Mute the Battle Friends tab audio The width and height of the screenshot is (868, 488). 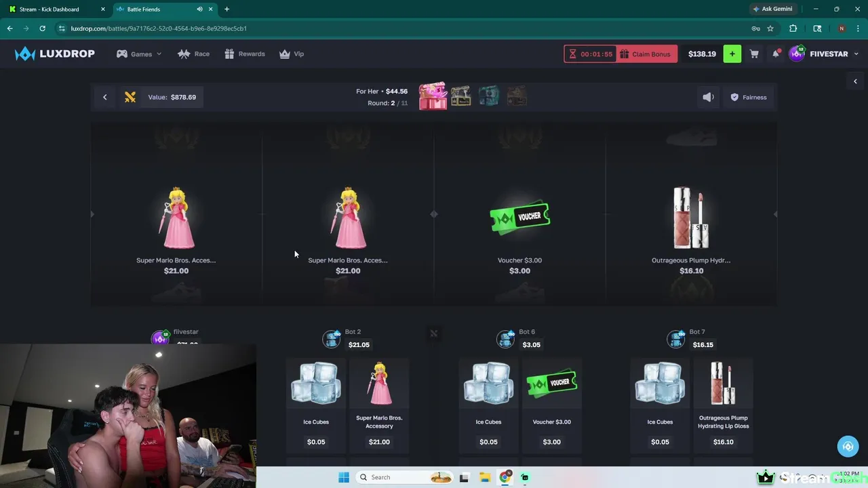pos(199,9)
